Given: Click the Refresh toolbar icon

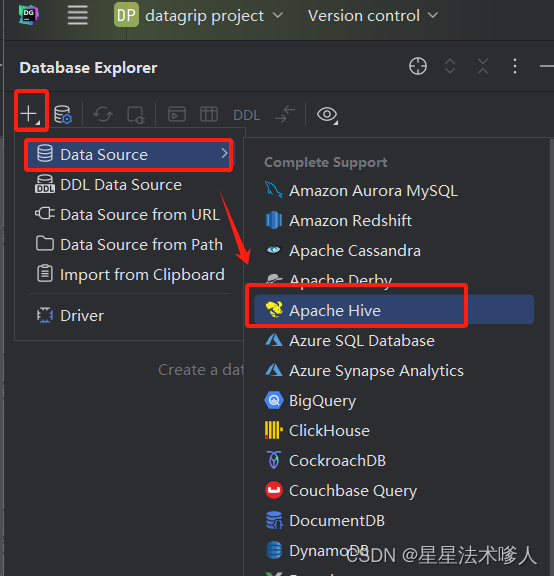Looking at the screenshot, I should click(103, 114).
